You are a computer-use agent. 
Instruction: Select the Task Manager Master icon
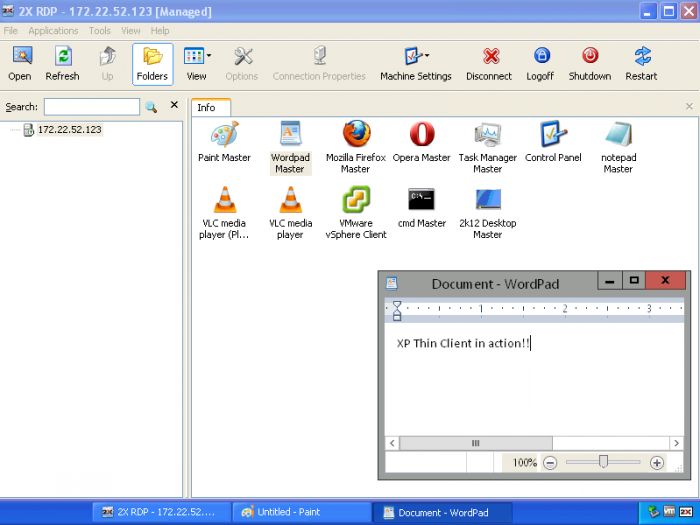pos(488,147)
